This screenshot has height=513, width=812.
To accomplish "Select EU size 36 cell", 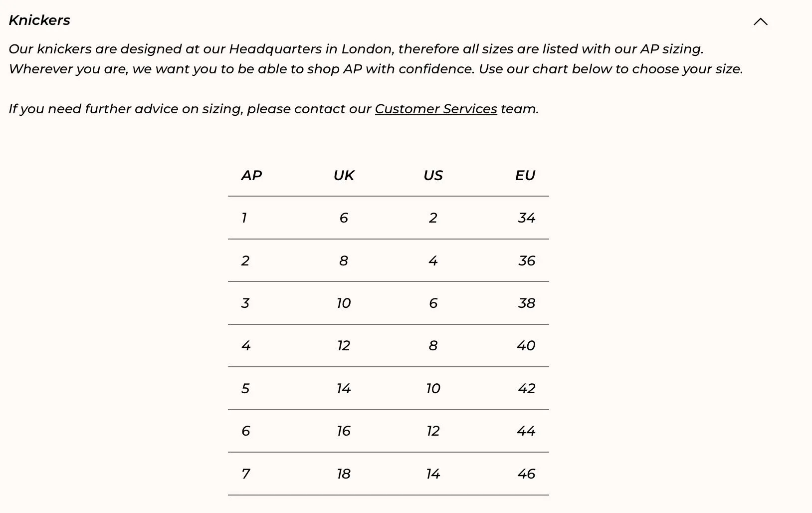I will click(x=526, y=261).
